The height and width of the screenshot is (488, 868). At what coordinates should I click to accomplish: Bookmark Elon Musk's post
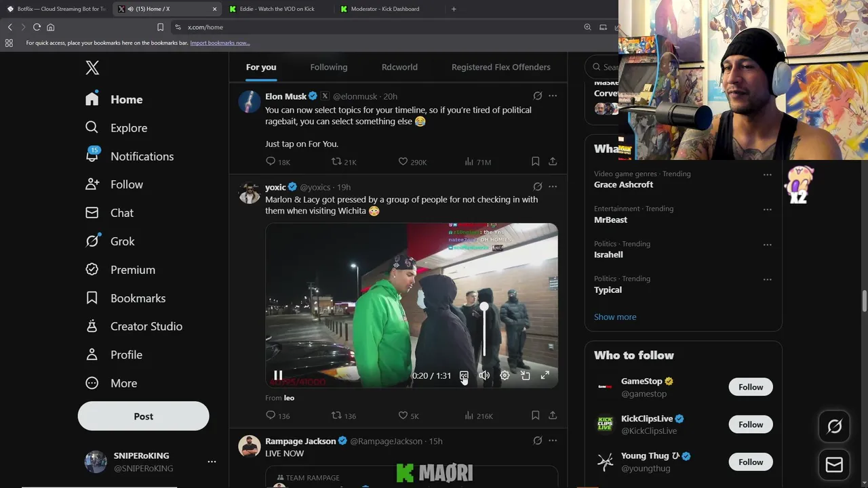click(x=535, y=161)
